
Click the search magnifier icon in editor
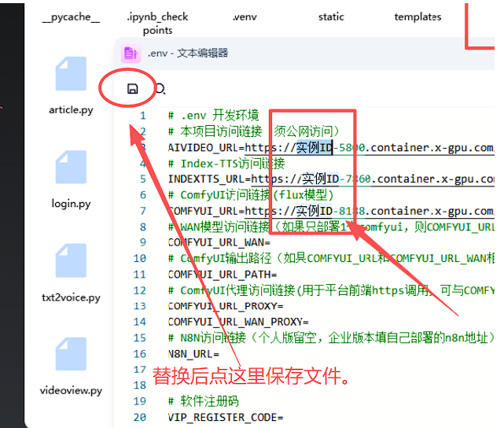tap(160, 89)
